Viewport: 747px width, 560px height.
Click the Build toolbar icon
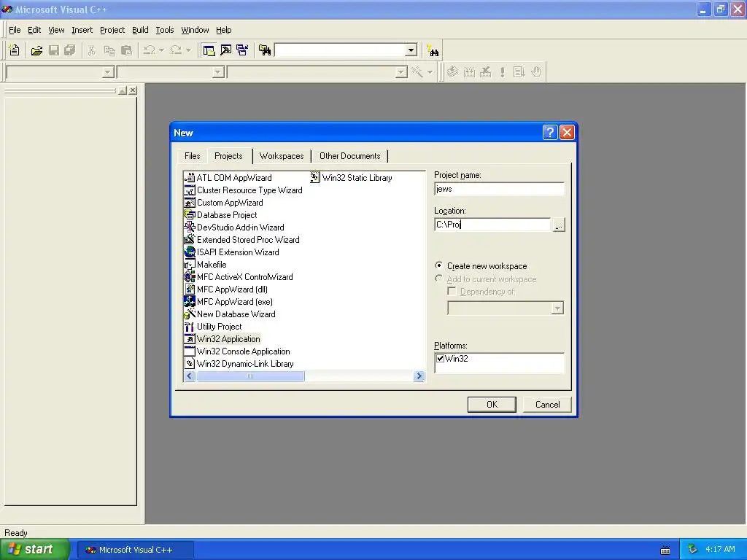(469, 72)
